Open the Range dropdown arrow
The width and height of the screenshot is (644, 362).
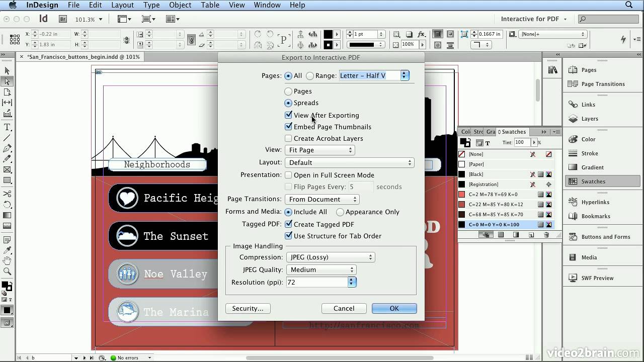coord(404,75)
